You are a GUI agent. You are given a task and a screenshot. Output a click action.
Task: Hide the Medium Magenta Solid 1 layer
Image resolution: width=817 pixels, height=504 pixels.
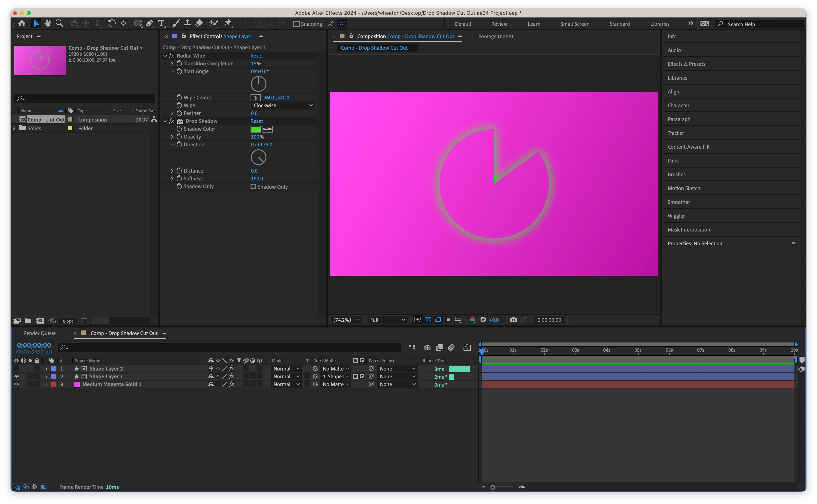pyautogui.click(x=16, y=384)
